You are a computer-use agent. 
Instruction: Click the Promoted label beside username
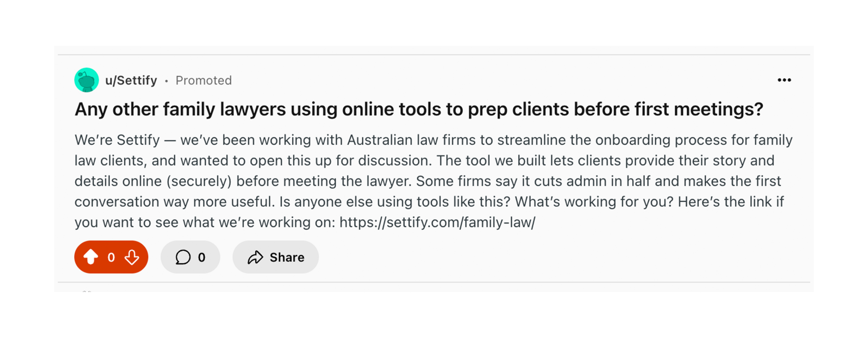click(x=203, y=81)
